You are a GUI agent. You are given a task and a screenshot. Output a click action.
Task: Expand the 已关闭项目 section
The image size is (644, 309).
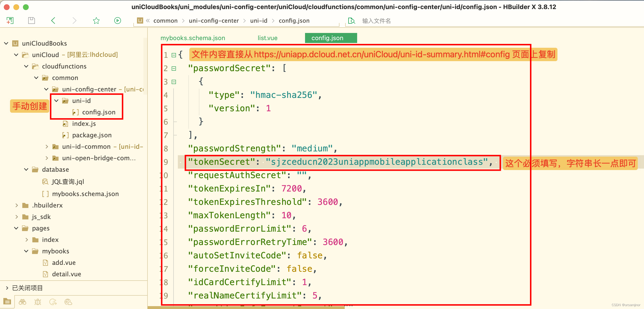coord(7,288)
